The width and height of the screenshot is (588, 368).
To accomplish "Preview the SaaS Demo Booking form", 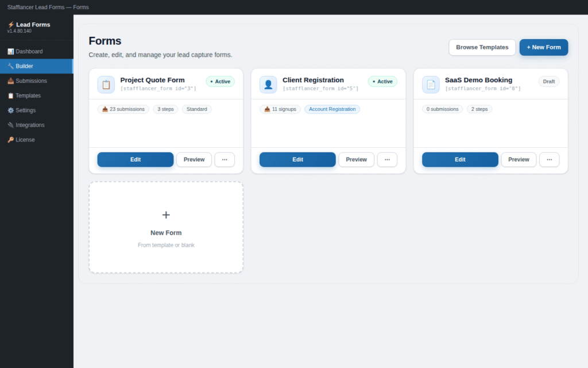I will 519,160.
